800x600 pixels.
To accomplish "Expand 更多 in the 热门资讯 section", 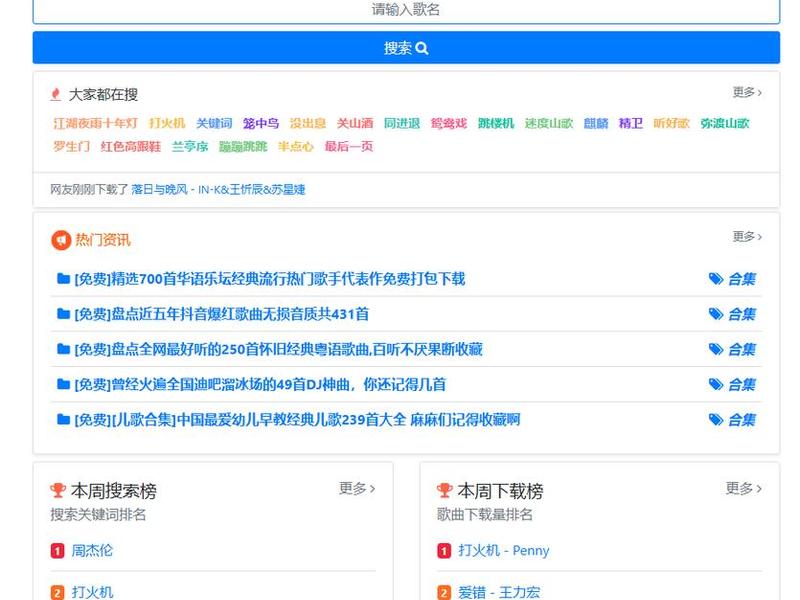I will coord(747,237).
